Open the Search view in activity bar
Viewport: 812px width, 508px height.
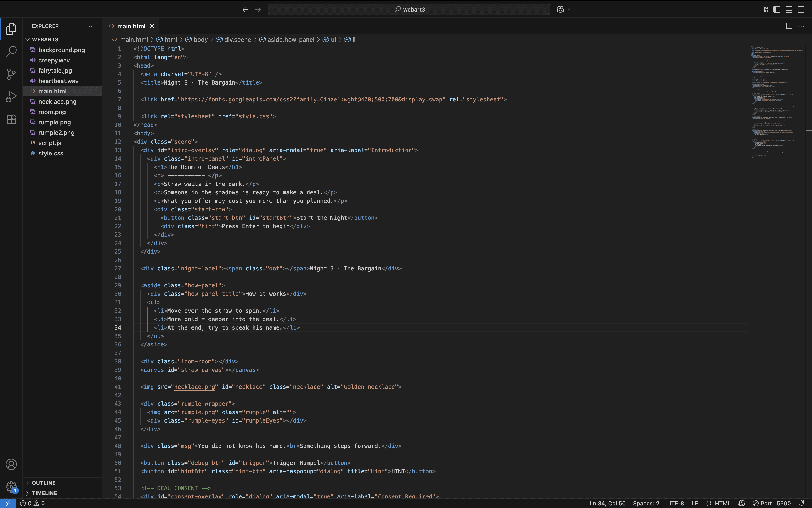[11, 51]
